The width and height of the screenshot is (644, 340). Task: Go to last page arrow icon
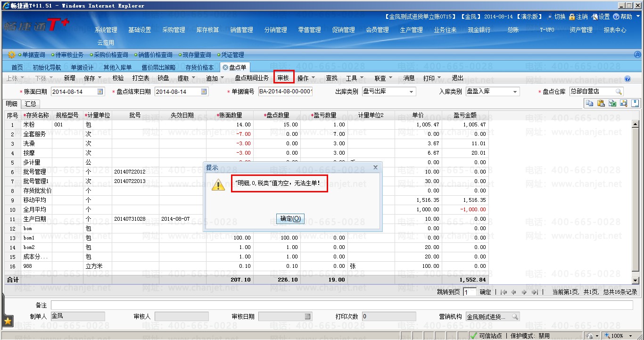click(x=534, y=292)
